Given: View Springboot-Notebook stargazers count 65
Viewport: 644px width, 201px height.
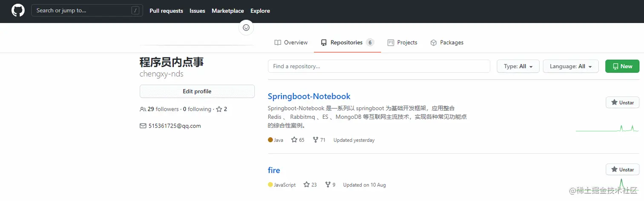Looking at the screenshot, I should click(x=298, y=140).
